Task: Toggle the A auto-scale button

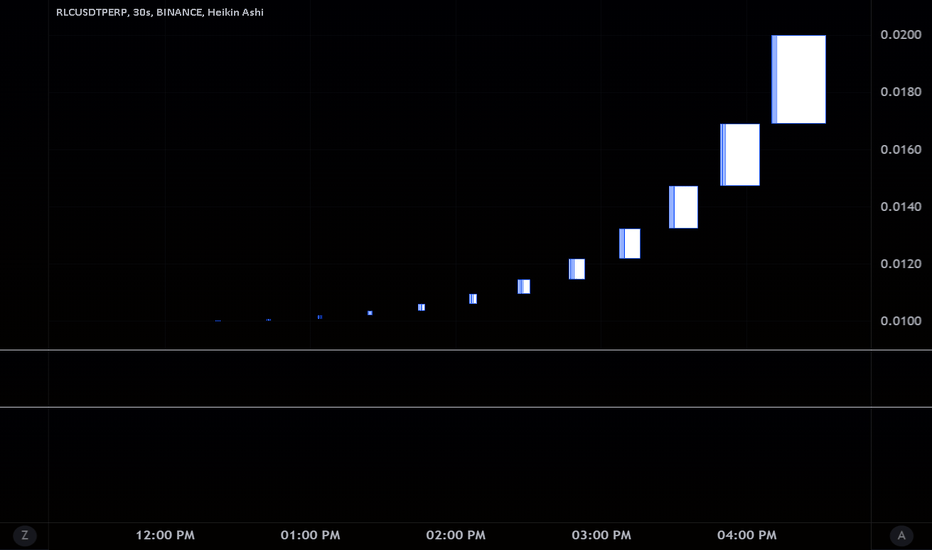Action: click(x=901, y=535)
